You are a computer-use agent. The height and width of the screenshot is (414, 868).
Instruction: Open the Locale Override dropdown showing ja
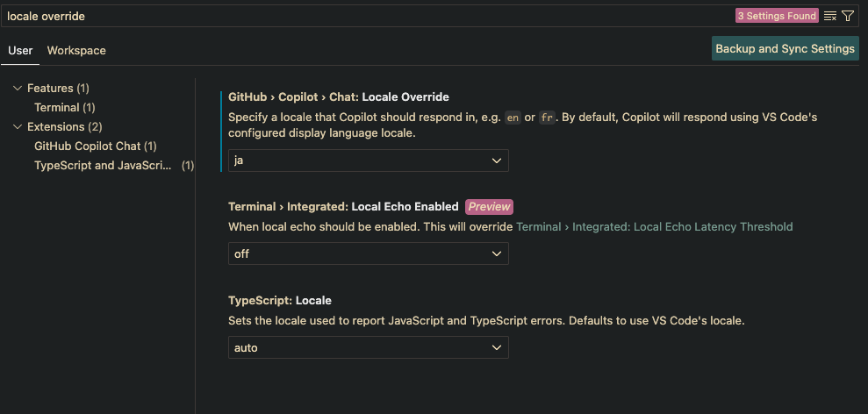click(368, 161)
